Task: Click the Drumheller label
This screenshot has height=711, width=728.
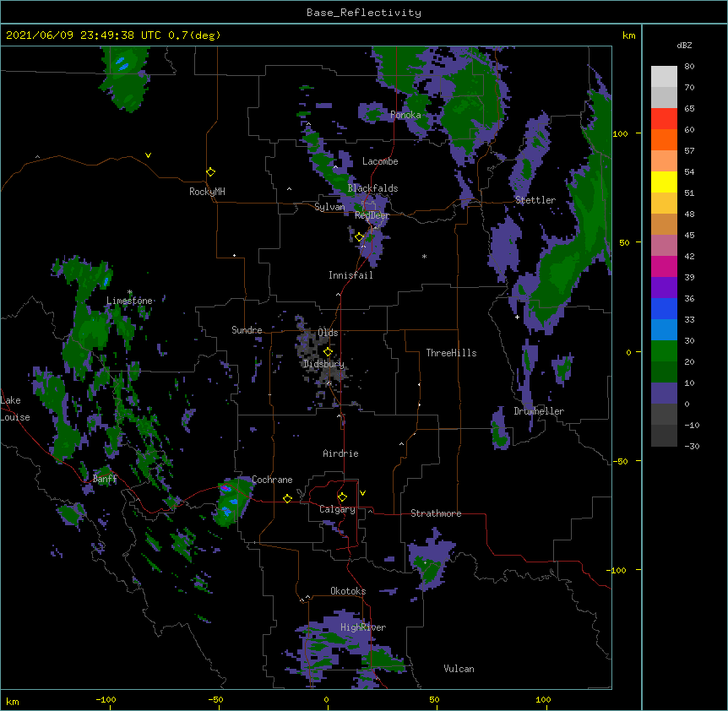Action: [539, 411]
